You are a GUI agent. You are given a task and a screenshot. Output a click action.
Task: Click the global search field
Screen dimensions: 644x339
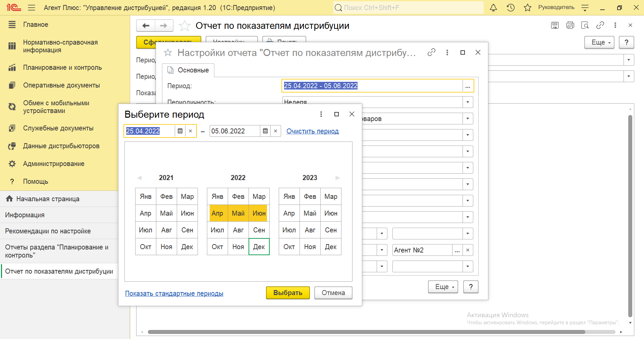(x=409, y=8)
